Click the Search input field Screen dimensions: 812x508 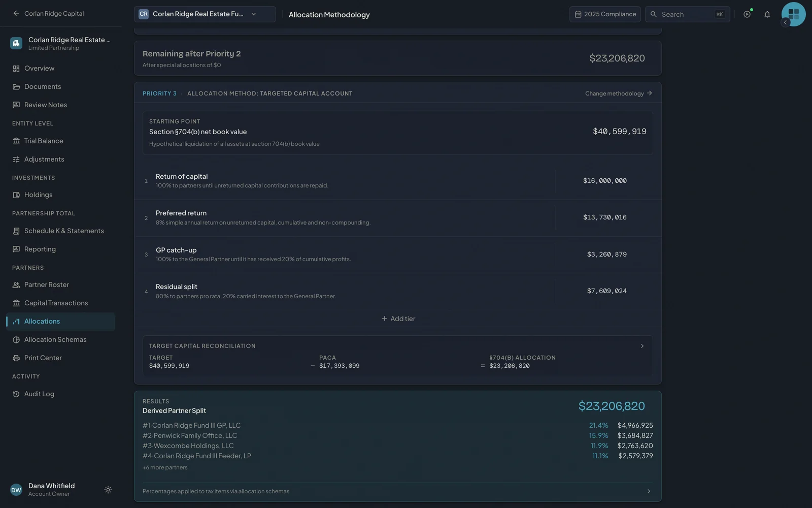[687, 14]
